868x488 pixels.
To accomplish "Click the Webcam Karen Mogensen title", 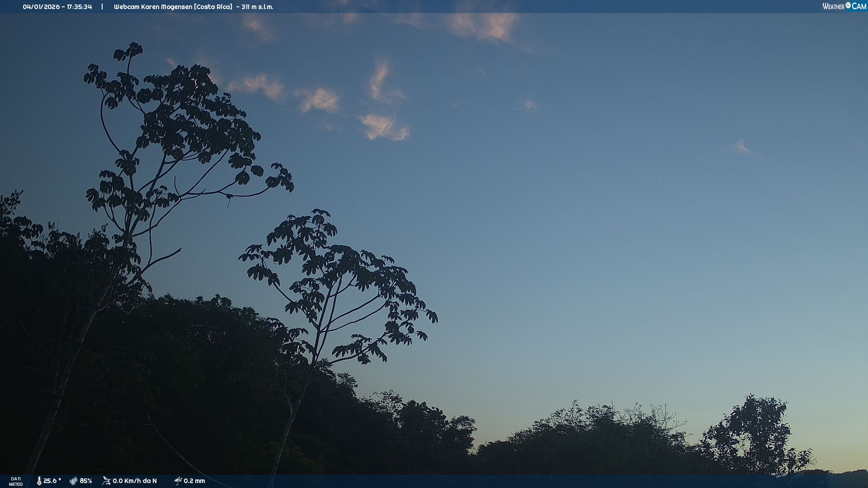I will (153, 7).
